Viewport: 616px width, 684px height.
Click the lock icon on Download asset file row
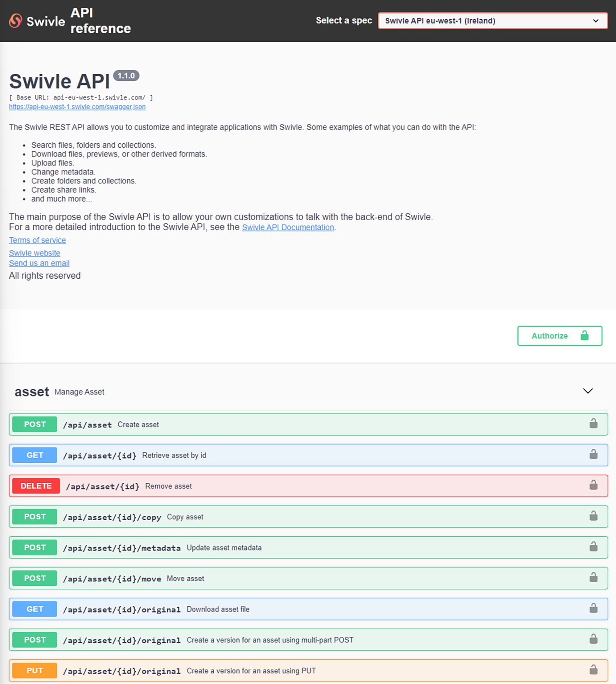tap(593, 608)
